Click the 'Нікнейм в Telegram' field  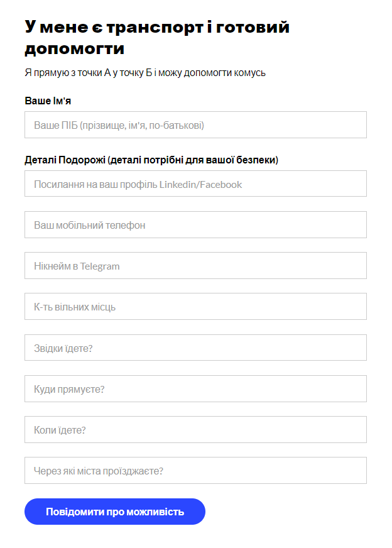point(195,266)
